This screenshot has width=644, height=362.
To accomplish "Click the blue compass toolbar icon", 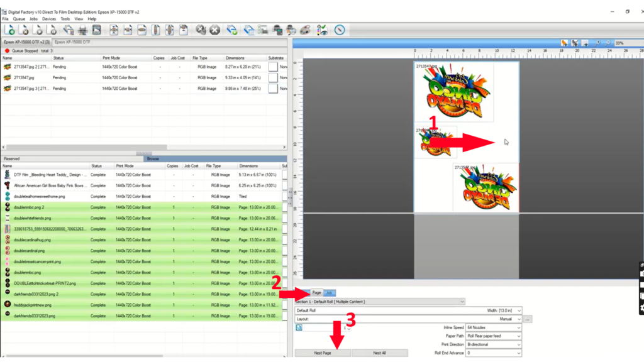I will [x=340, y=30].
